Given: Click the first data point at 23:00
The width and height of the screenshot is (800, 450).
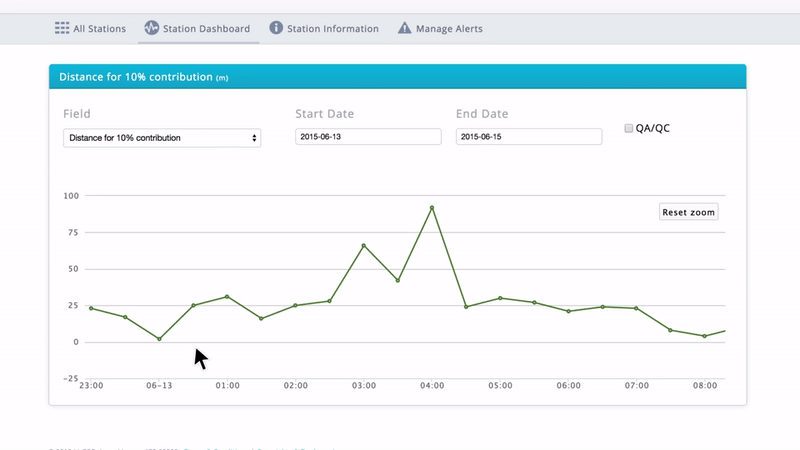Looking at the screenshot, I should [x=91, y=308].
